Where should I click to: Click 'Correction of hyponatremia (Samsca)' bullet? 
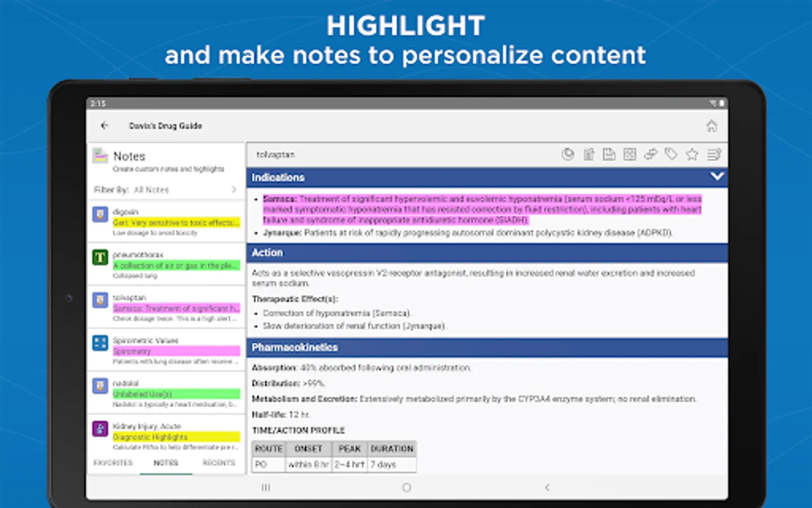[337, 313]
